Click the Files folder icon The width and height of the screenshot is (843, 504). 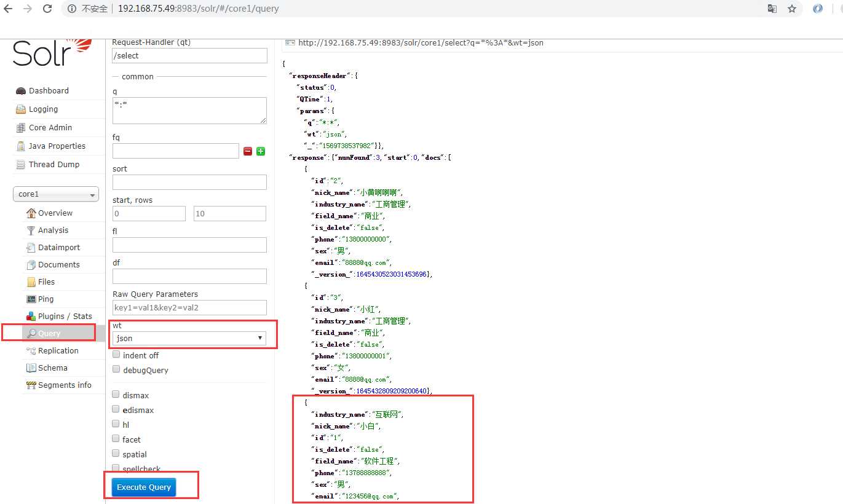31,282
